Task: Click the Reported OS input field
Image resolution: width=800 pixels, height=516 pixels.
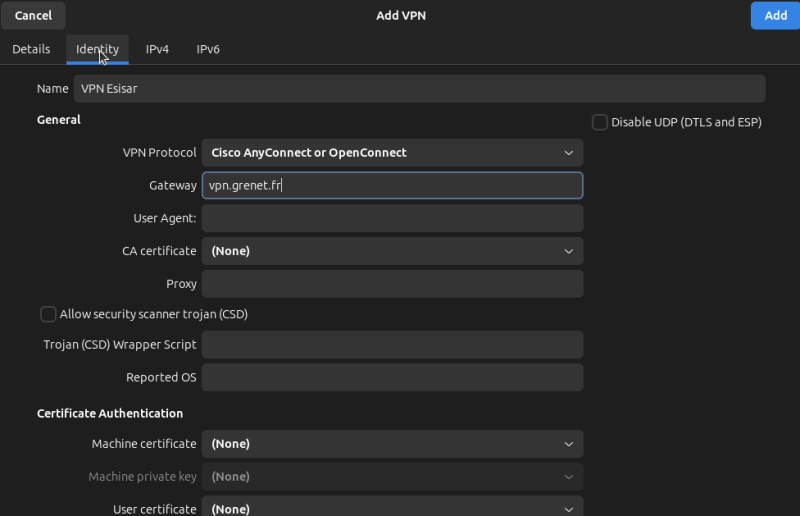Action: point(392,377)
